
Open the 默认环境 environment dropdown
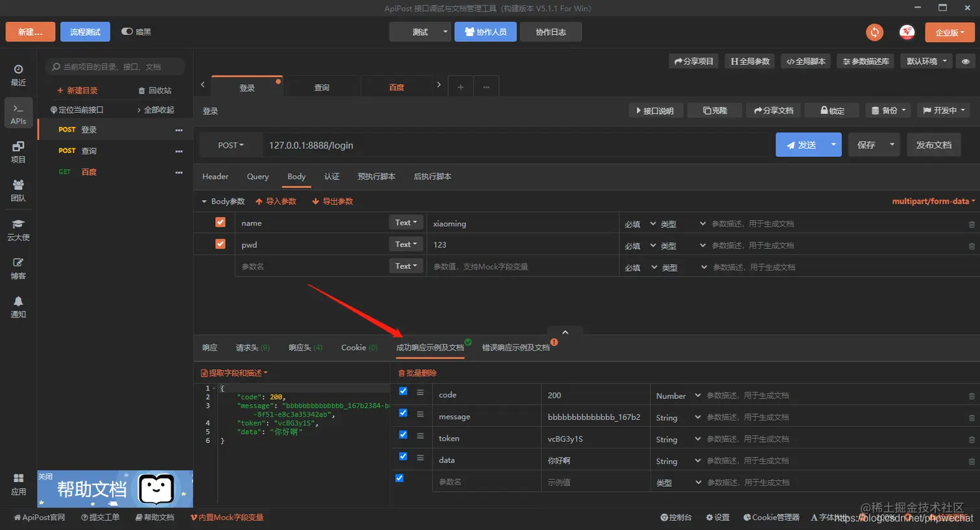pyautogui.click(x=926, y=62)
